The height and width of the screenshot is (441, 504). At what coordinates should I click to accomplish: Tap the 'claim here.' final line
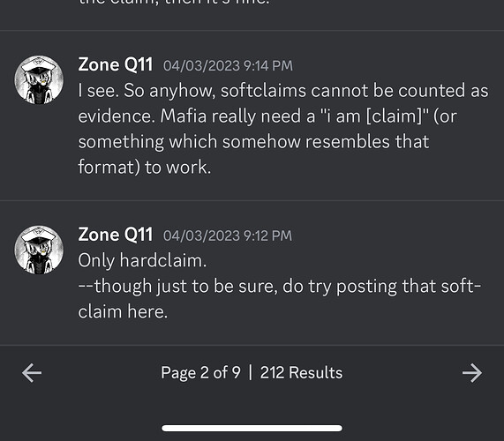coord(123,311)
